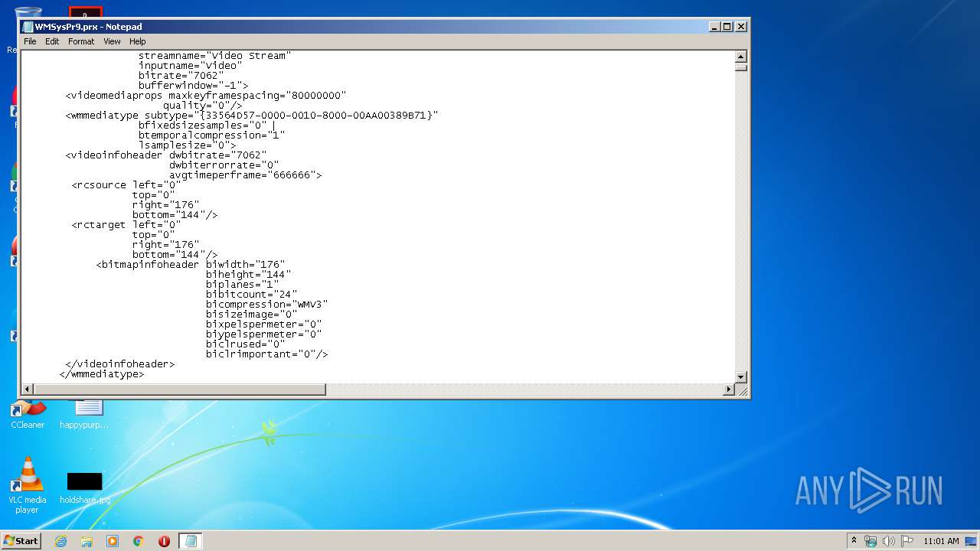Select the VLC media player desktop icon
Screen dimensions: 980x551
click(x=28, y=485)
